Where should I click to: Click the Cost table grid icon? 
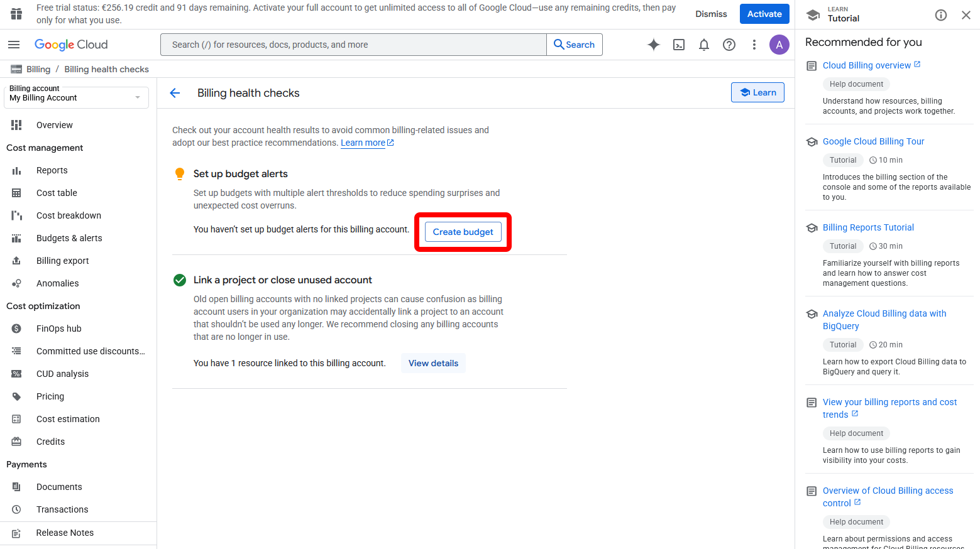[16, 193]
